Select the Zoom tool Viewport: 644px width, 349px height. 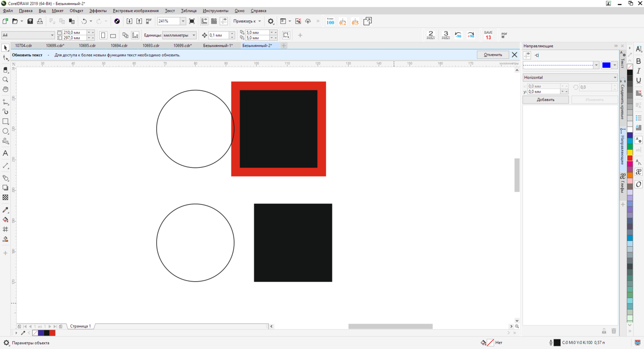click(5, 79)
